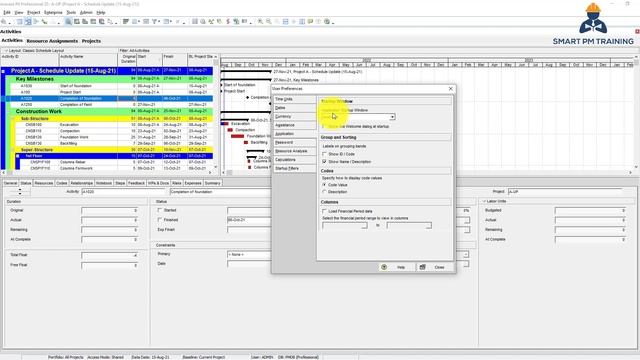Collapse the Nat Floor group band

pos(18,156)
